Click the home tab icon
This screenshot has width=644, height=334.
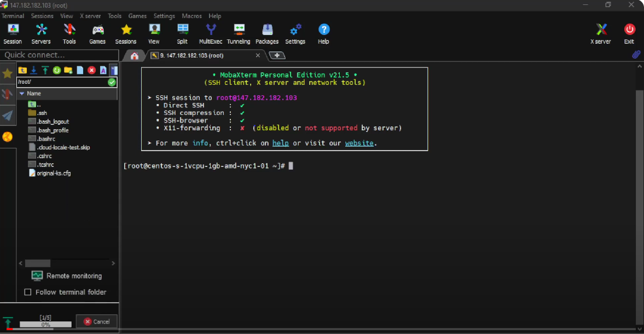[134, 56]
